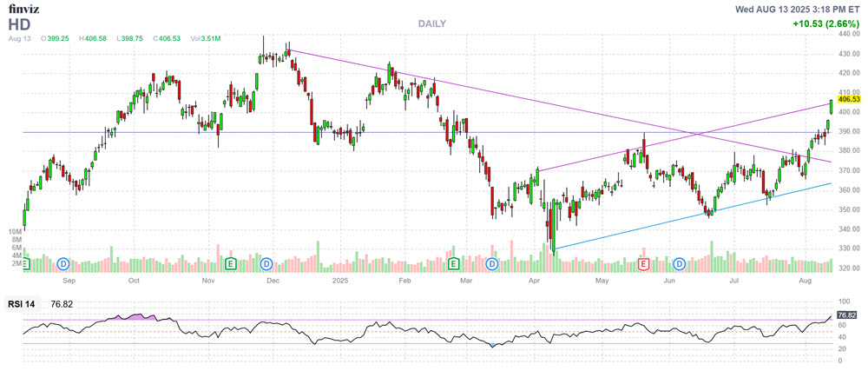This screenshot has height=371, width=868.
Task: Click the Jun month label
Action: click(x=670, y=281)
